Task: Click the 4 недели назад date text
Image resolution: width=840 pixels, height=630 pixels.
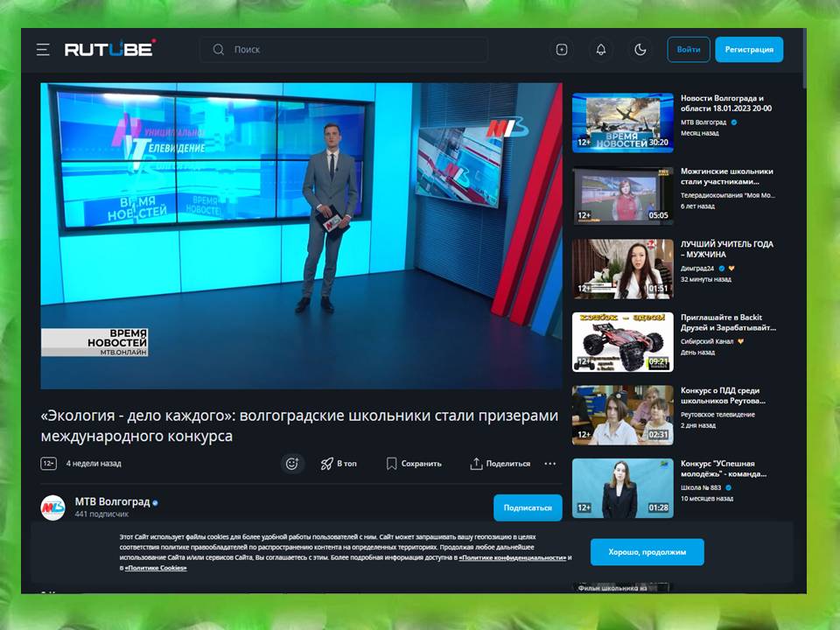Action: coord(94,464)
